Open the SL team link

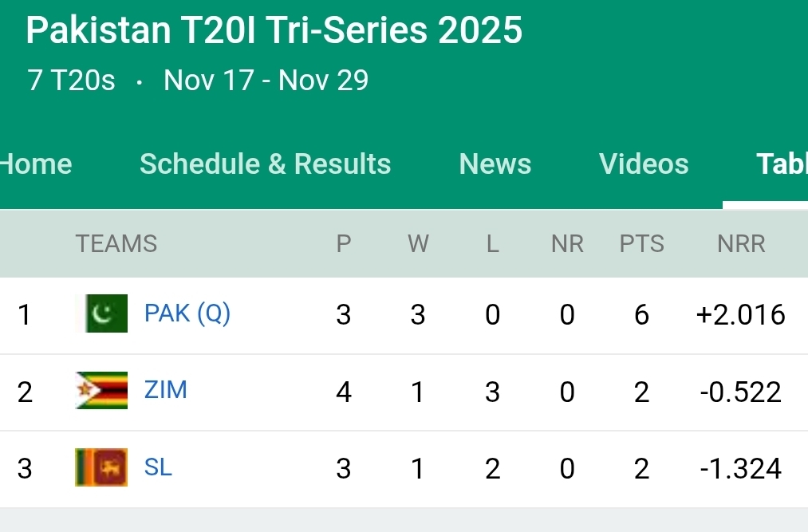[x=158, y=467]
